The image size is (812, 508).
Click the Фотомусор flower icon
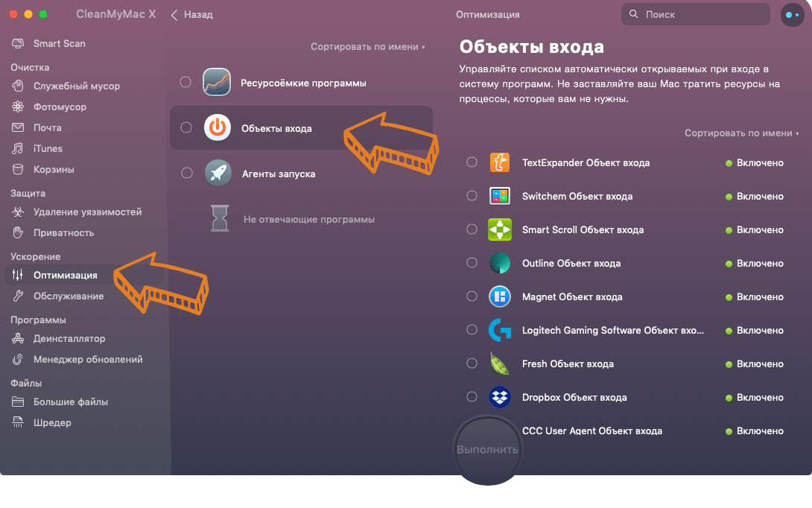point(18,107)
